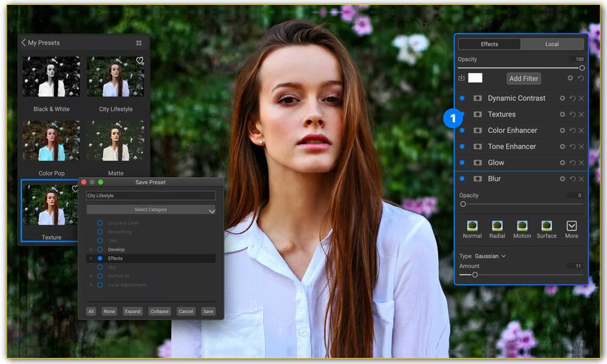Save the preset with the Save button
This screenshot has width=607, height=364.
point(208,311)
